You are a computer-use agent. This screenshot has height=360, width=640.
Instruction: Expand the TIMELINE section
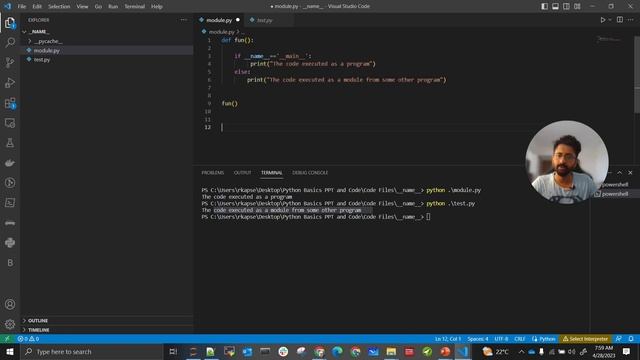click(x=107, y=330)
